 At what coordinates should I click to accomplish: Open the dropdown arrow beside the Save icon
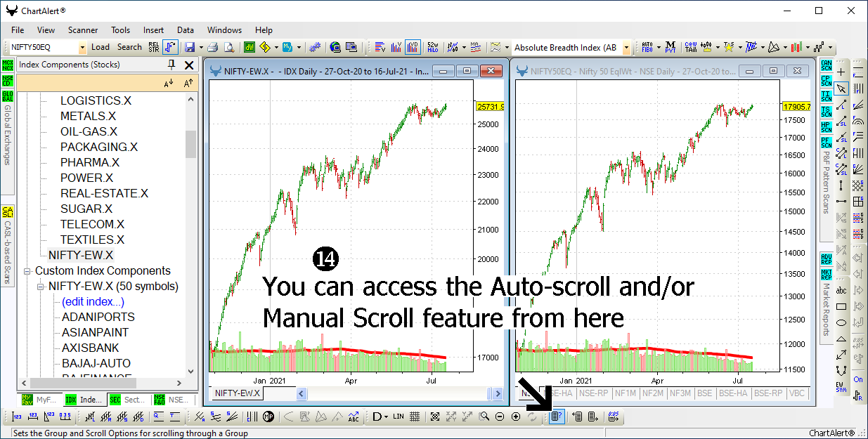(x=200, y=48)
